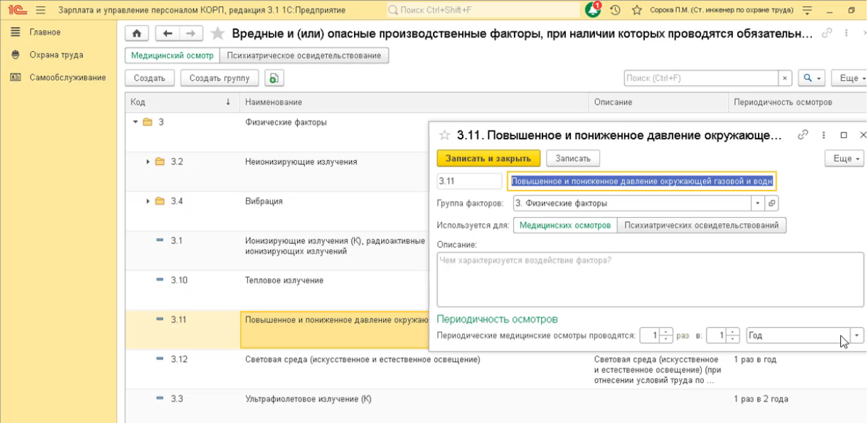This screenshot has width=868, height=423.
Task: Open the history clock icon
Action: [615, 10]
